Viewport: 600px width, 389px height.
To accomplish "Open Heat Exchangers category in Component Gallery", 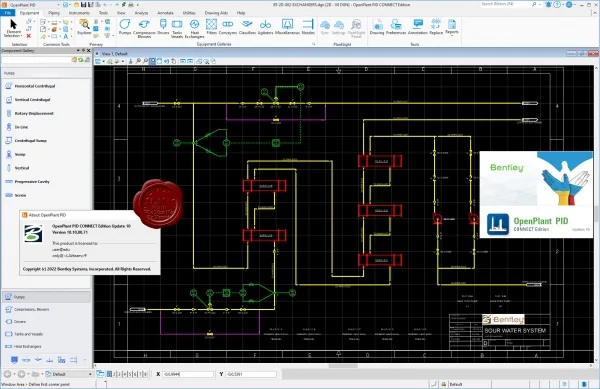I will (47, 346).
